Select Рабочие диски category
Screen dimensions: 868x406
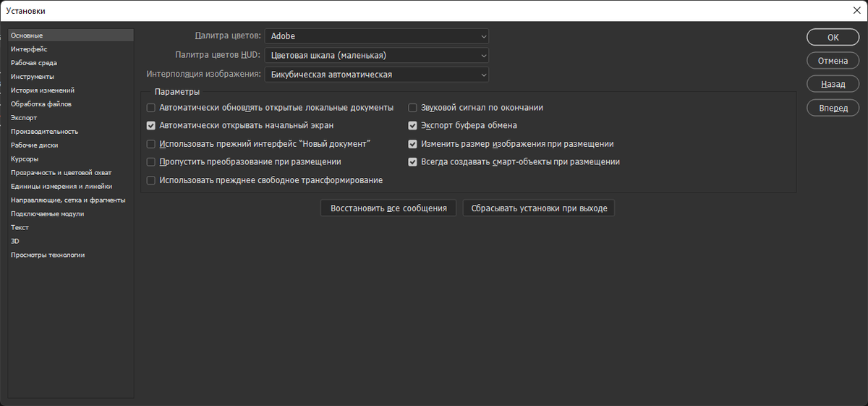(71, 145)
